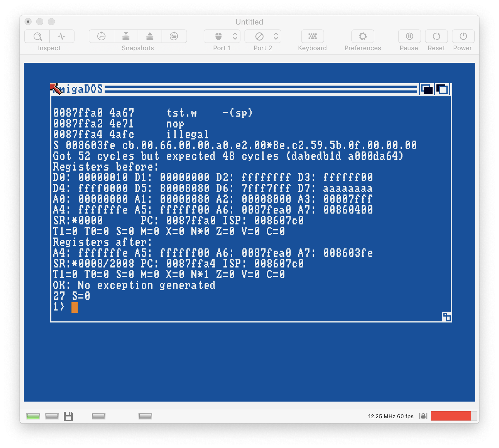
Task: Expand the Port 2 device selector arrows
Action: click(276, 37)
